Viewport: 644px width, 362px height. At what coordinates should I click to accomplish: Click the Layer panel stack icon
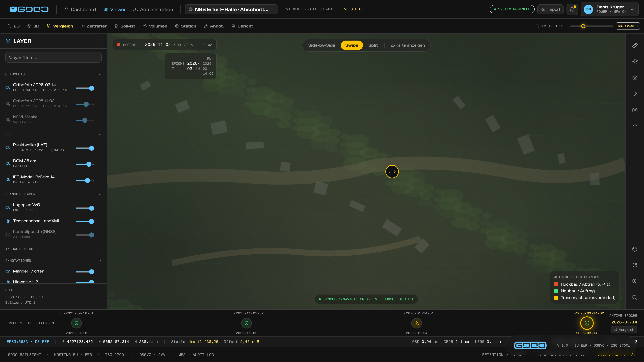pos(8,41)
